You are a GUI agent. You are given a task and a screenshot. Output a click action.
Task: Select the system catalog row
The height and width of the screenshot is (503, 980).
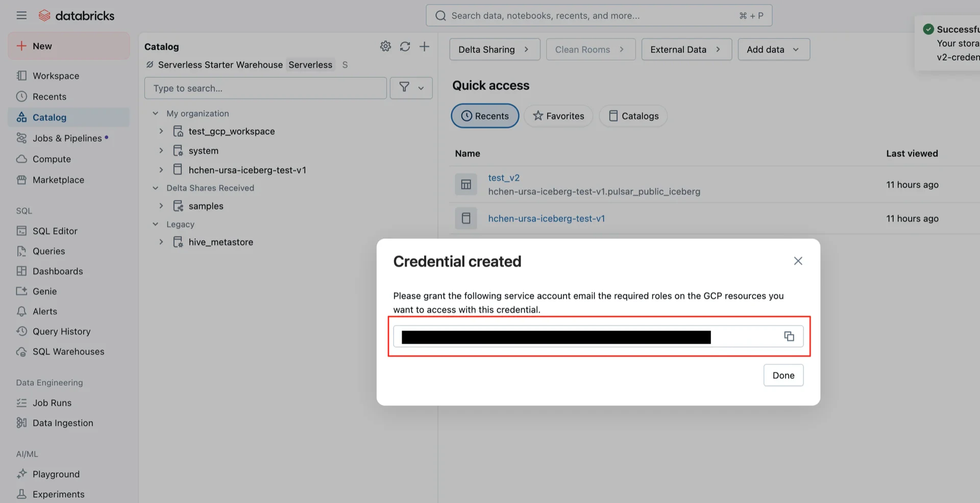(204, 150)
